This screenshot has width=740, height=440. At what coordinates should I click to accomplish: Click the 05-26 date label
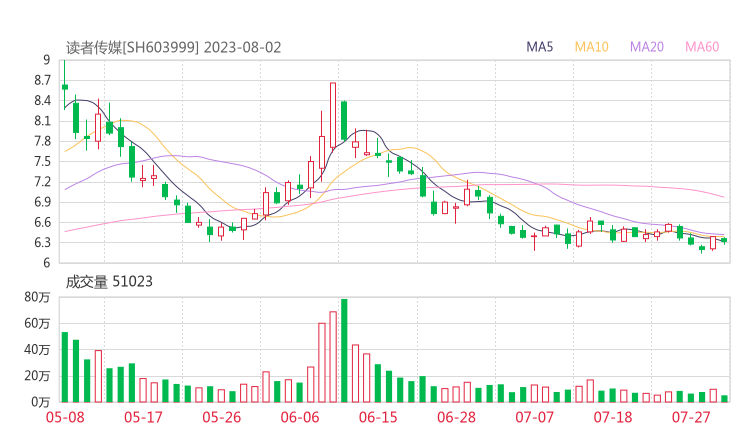[221, 417]
